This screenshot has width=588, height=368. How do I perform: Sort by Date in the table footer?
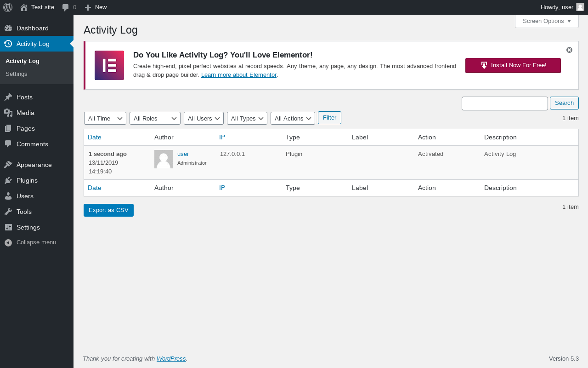coord(95,188)
